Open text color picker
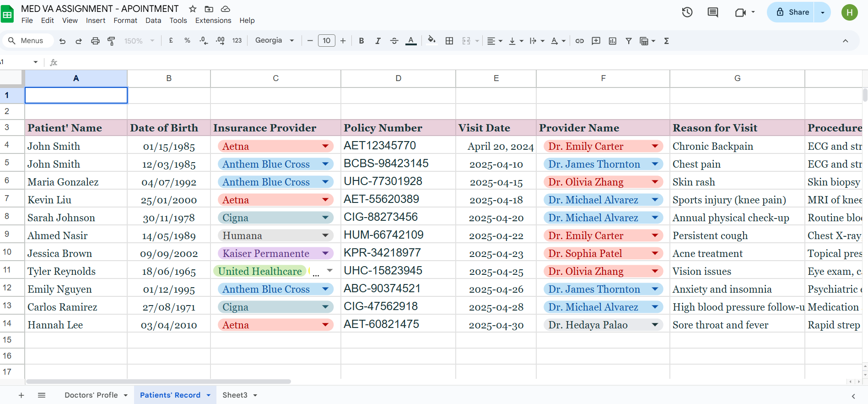868x404 pixels. 411,41
